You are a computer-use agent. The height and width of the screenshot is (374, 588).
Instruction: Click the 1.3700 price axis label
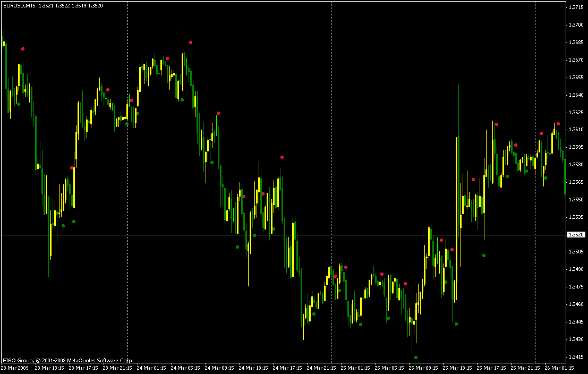(576, 25)
